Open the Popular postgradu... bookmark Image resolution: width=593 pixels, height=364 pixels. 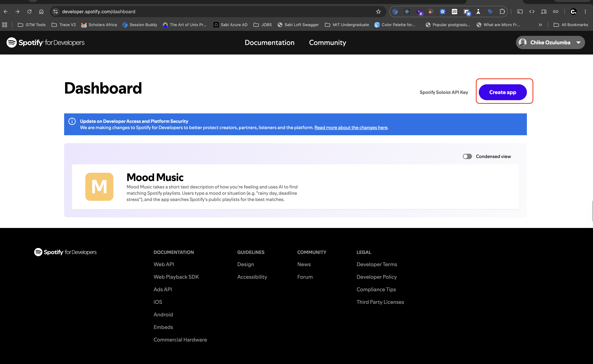[448, 25]
